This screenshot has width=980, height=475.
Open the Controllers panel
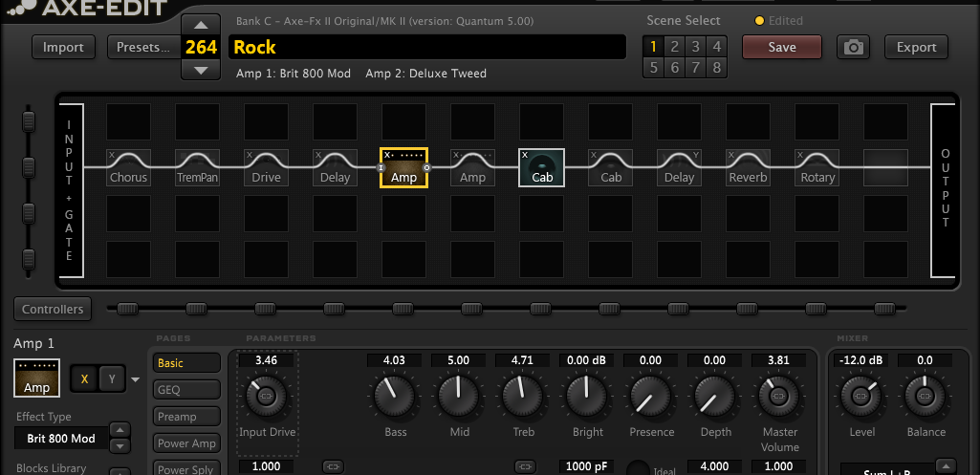pos(53,309)
